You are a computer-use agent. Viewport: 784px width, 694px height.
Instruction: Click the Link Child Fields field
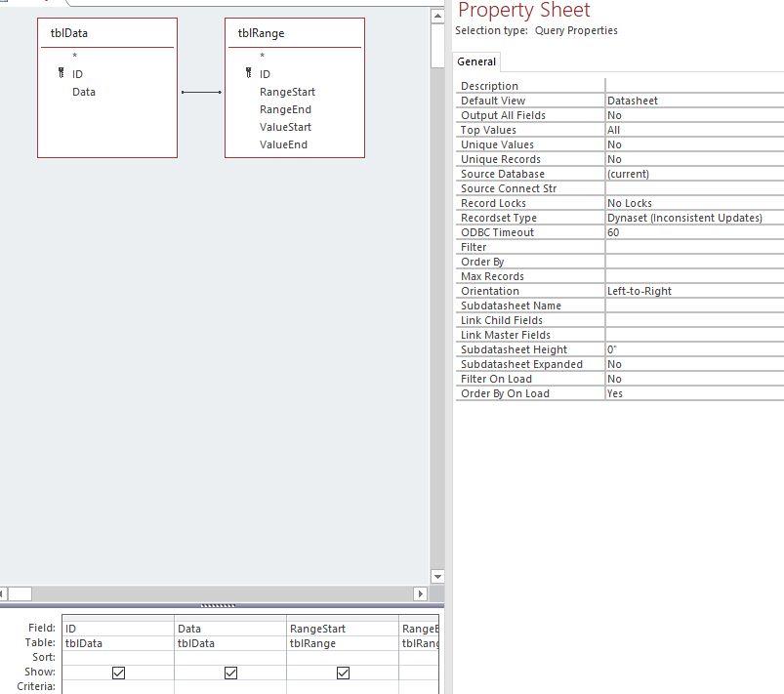(x=694, y=320)
